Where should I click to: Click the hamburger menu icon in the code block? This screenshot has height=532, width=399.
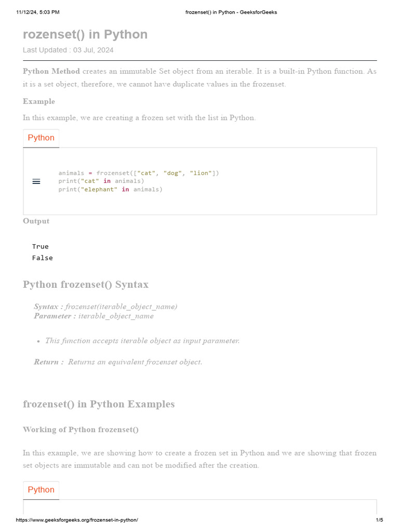[36, 181]
